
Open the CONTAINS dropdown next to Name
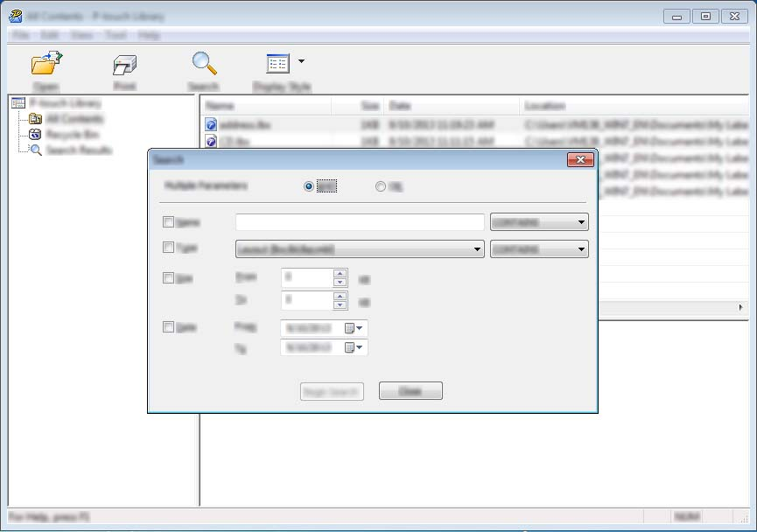539,222
